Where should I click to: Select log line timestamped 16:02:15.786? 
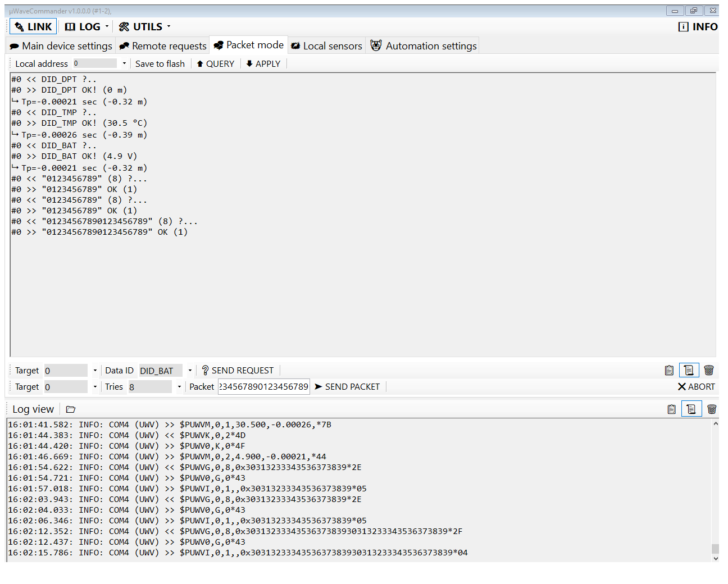[238, 553]
